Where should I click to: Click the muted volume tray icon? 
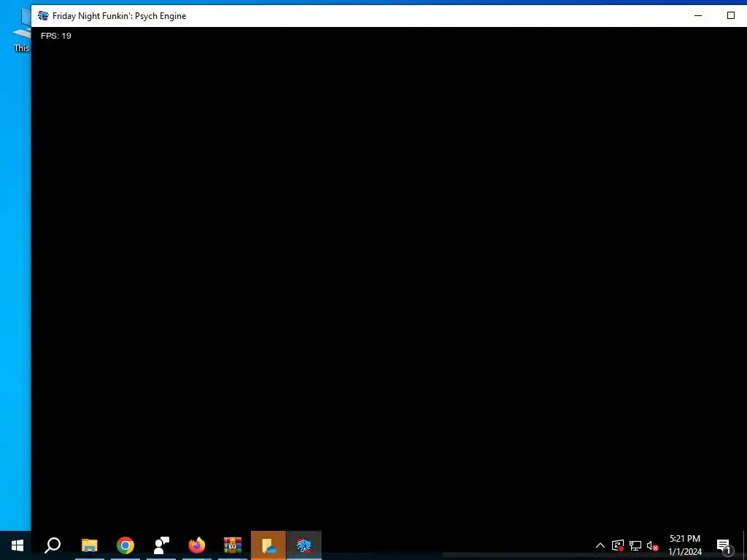click(x=653, y=545)
